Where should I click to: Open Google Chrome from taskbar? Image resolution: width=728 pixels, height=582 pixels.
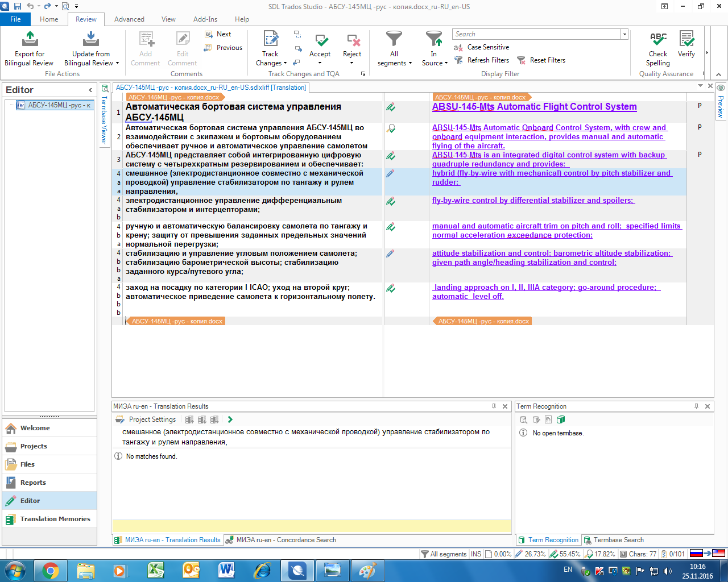(50, 570)
